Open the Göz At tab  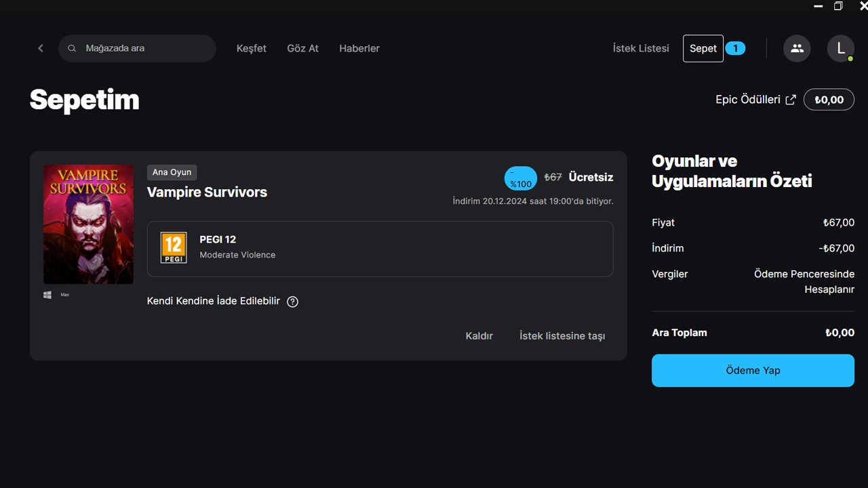pyautogui.click(x=302, y=49)
